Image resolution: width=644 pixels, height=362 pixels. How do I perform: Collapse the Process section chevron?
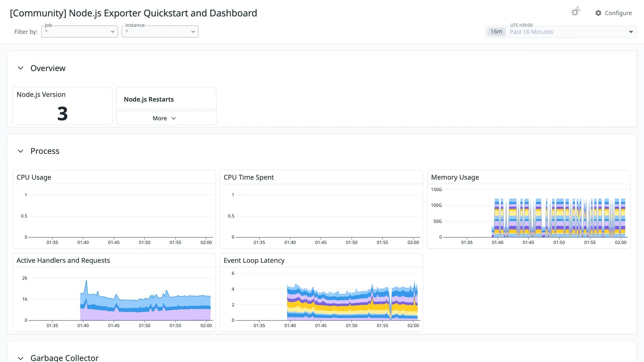[20, 151]
